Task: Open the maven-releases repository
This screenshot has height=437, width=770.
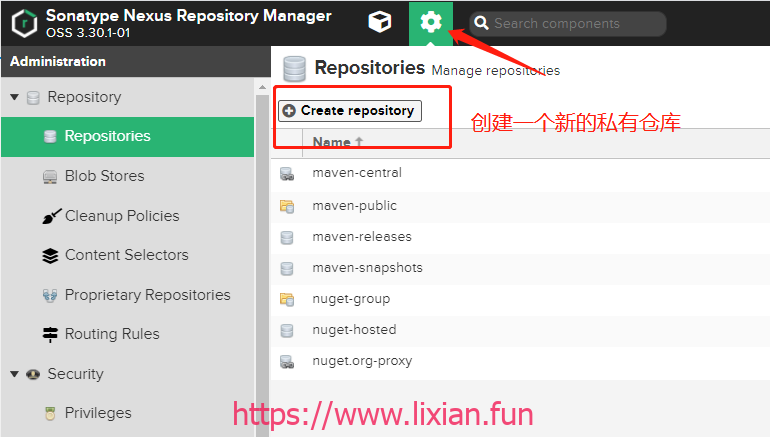Action: [362, 237]
